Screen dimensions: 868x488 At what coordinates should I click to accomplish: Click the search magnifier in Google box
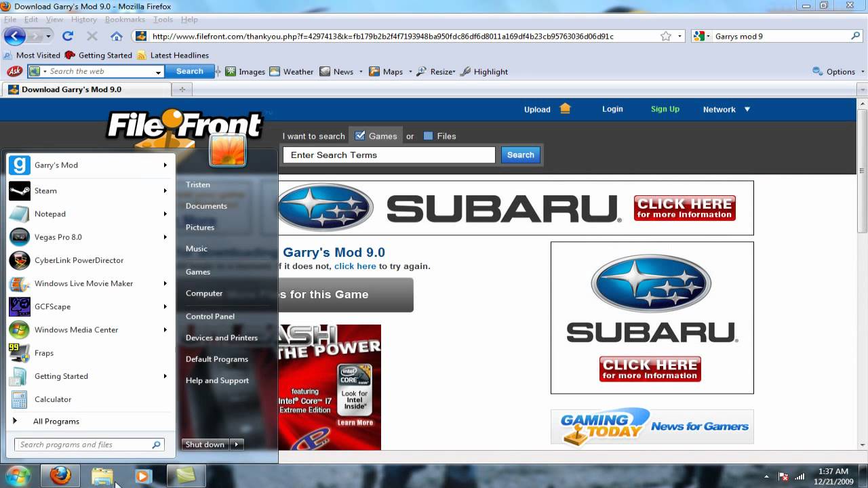click(856, 36)
